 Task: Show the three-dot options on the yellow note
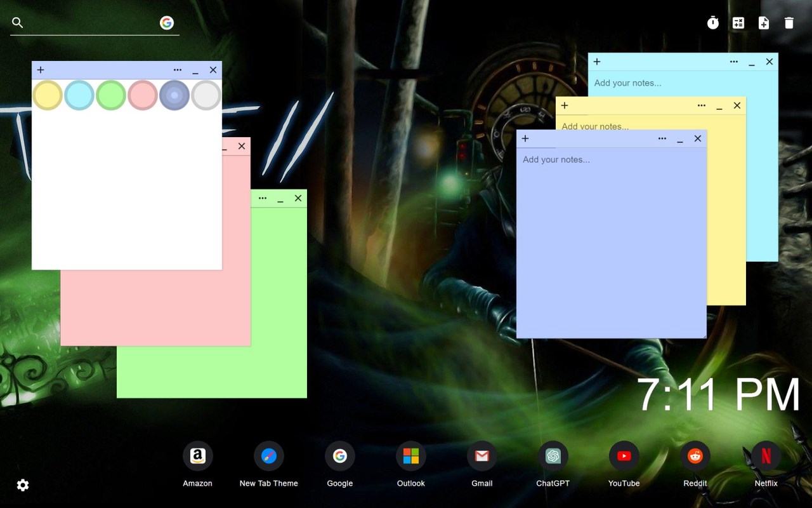click(702, 105)
